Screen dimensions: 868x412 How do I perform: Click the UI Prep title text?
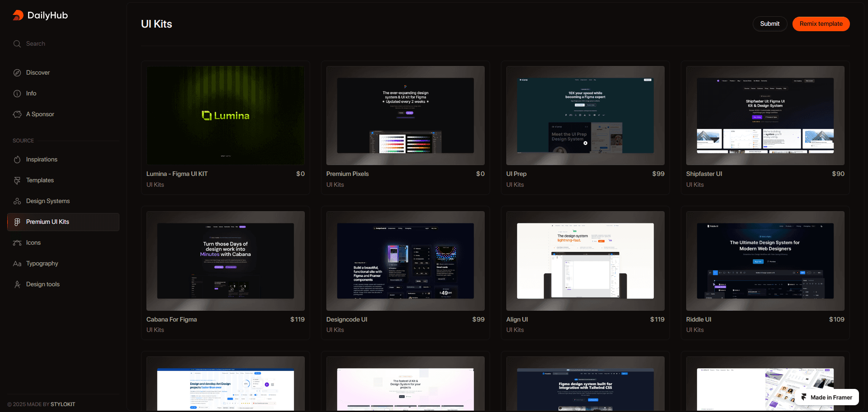516,174
